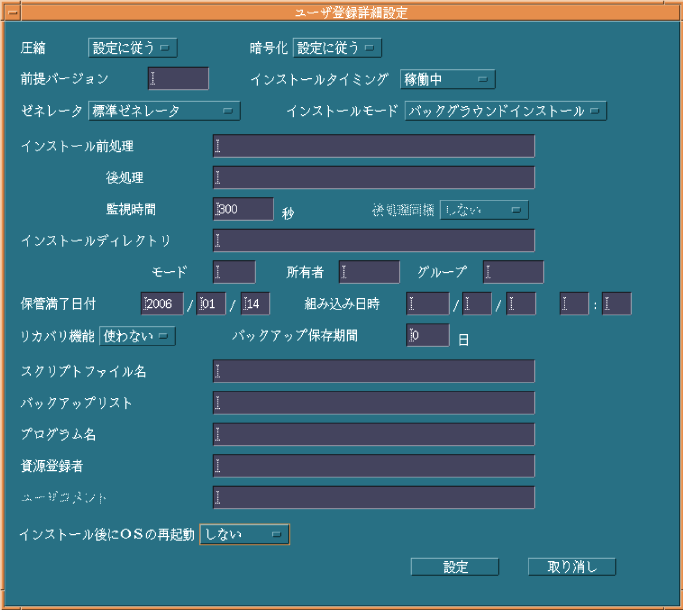Focus the 所有者 owner field
Viewport: 683px width, 610px height.
[369, 272]
